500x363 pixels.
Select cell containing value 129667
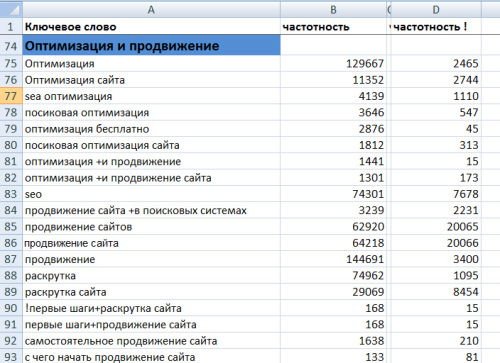[x=333, y=63]
